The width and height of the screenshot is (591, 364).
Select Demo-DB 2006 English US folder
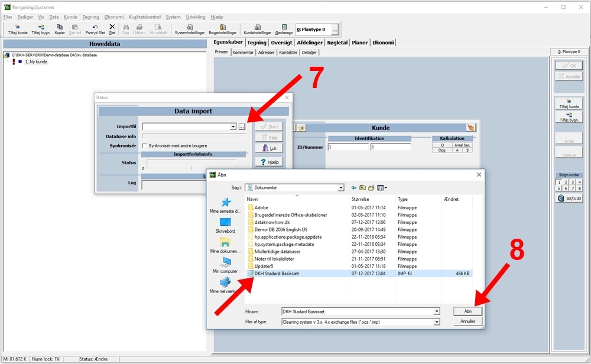[277, 229]
